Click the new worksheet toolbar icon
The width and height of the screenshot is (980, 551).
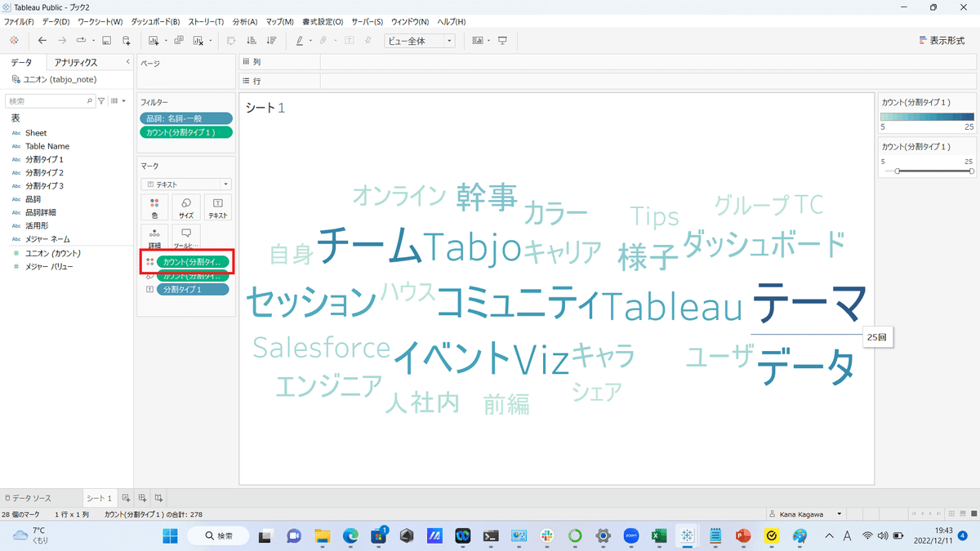[x=154, y=40]
